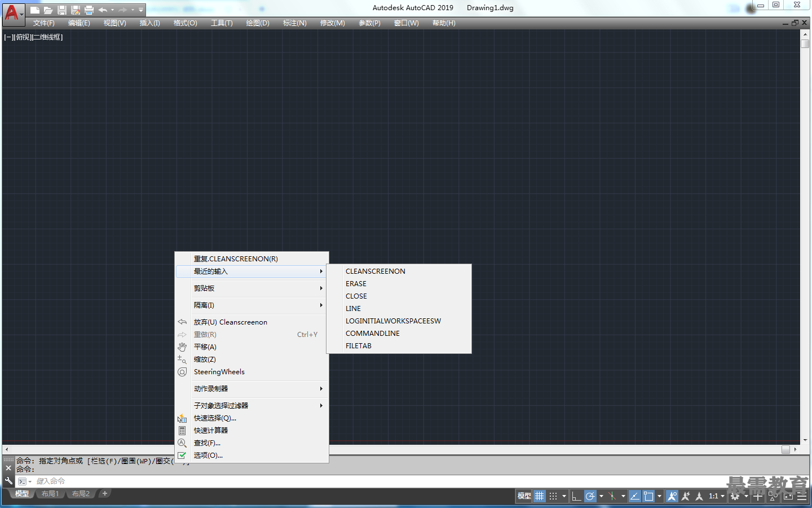The height and width of the screenshot is (508, 812).
Task: Choose LINE from recent input list
Action: [x=399, y=309]
